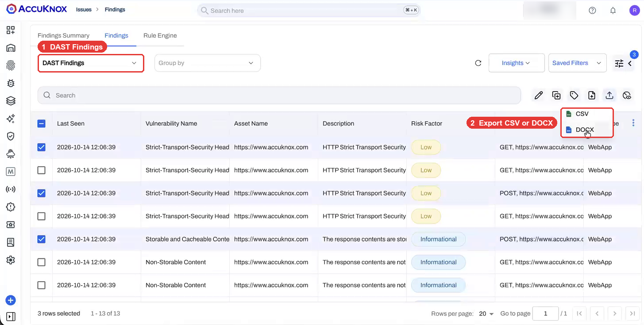The height and width of the screenshot is (325, 644).
Task: Click the Vulnerability Name column header
Action: tap(171, 124)
